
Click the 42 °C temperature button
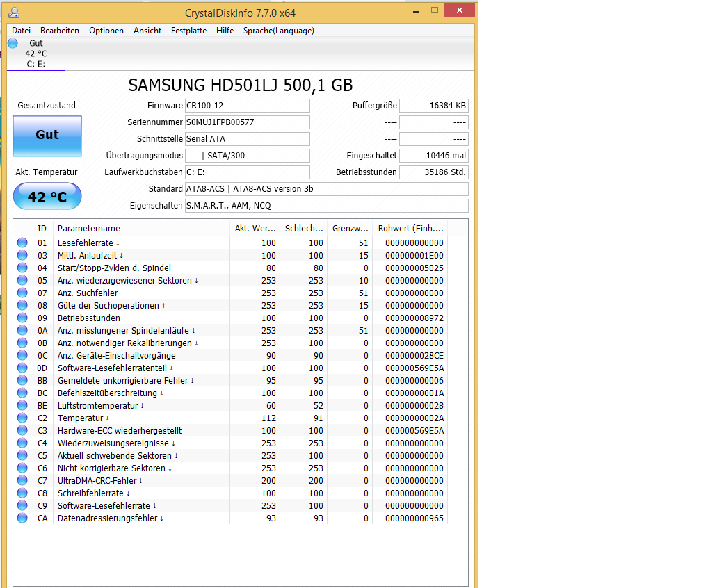pyautogui.click(x=47, y=196)
